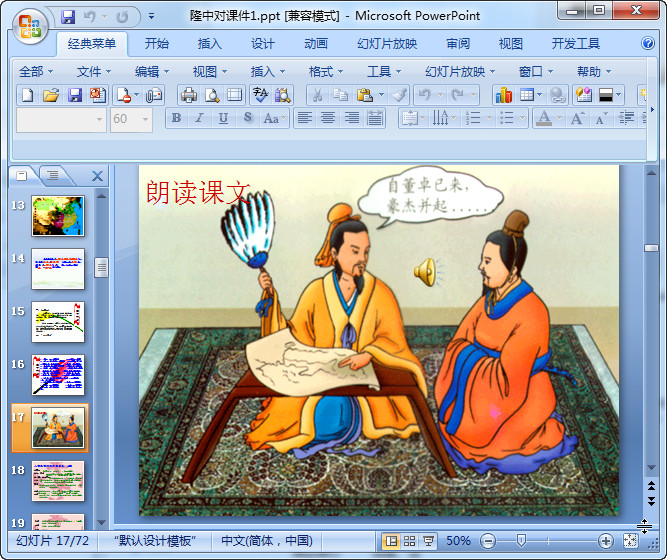Click the font color A swatch
Screen dimensions: 667x560
coord(544,118)
